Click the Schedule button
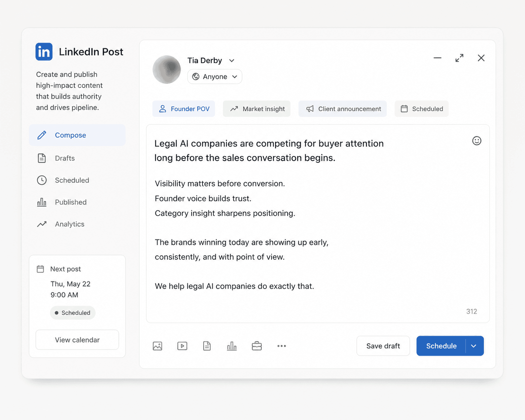The height and width of the screenshot is (420, 525). coord(441,346)
